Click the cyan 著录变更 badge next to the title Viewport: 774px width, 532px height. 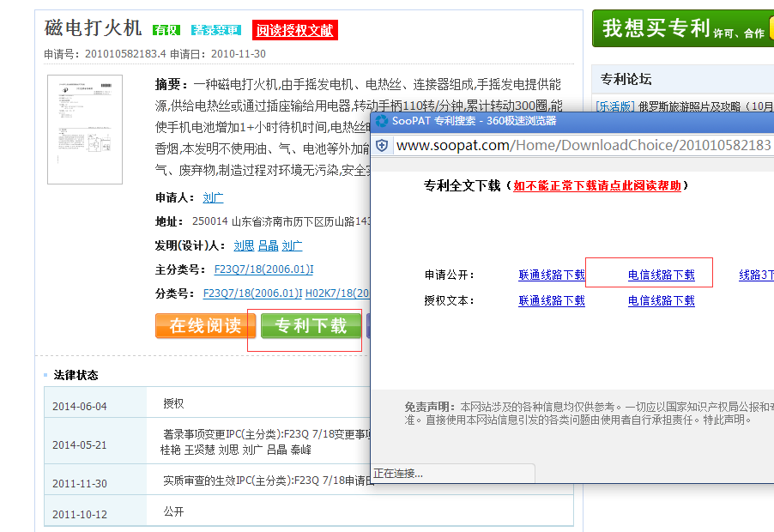(215, 28)
